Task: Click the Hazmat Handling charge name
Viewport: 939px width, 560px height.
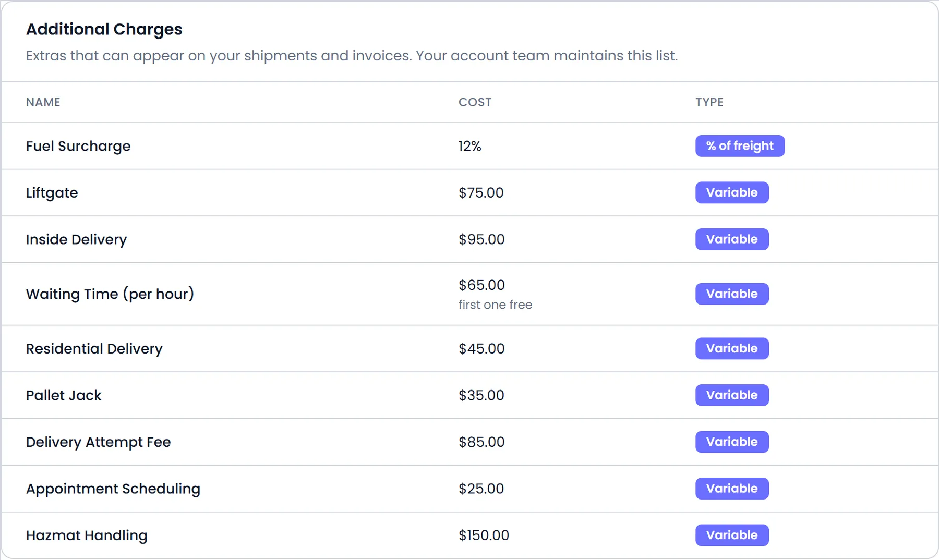Action: 87,535
